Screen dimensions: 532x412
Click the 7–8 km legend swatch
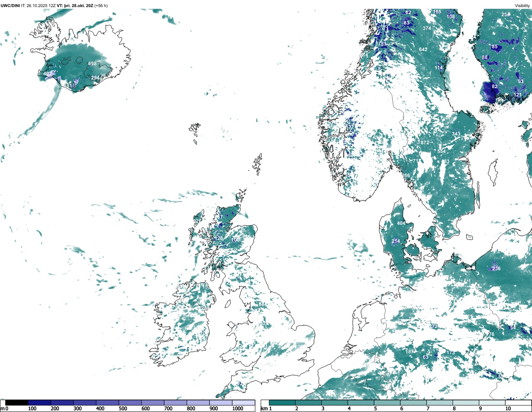439,402
